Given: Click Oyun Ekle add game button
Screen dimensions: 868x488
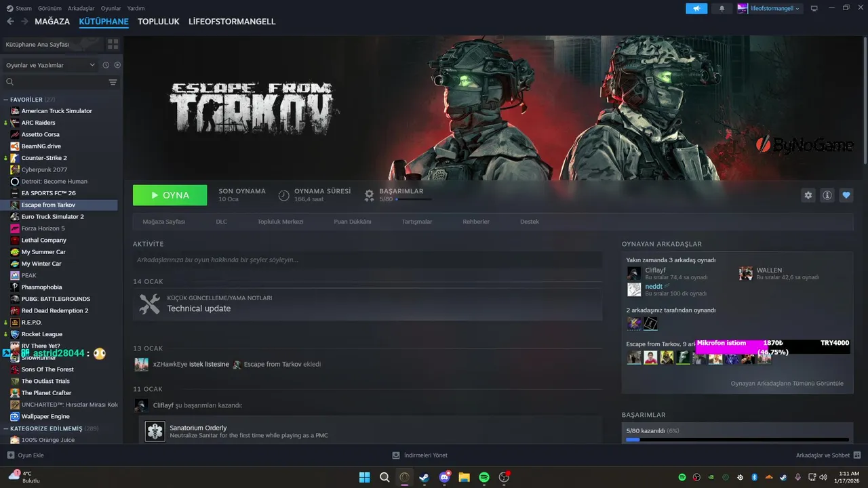Looking at the screenshot, I should point(26,455).
